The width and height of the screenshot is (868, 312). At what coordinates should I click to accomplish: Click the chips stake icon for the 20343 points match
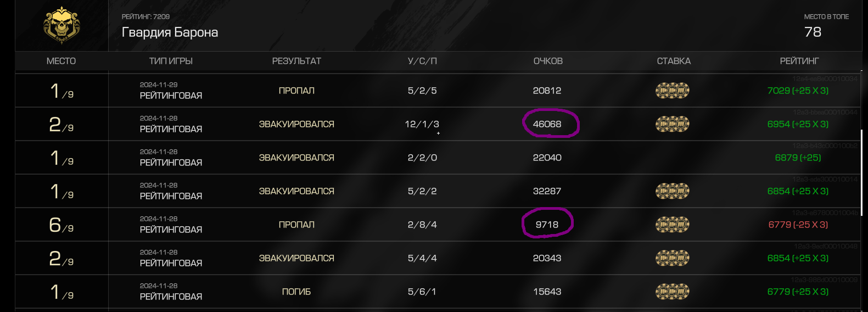click(673, 258)
